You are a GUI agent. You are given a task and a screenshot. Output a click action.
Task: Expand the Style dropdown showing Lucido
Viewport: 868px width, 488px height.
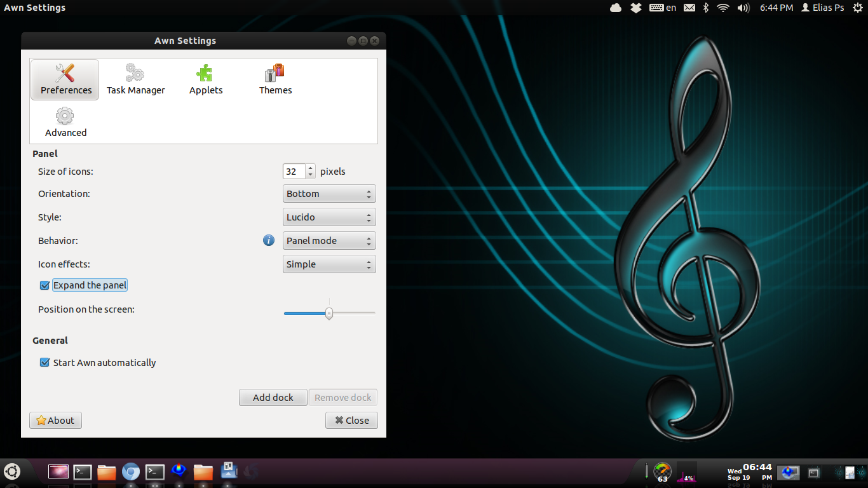(x=329, y=217)
